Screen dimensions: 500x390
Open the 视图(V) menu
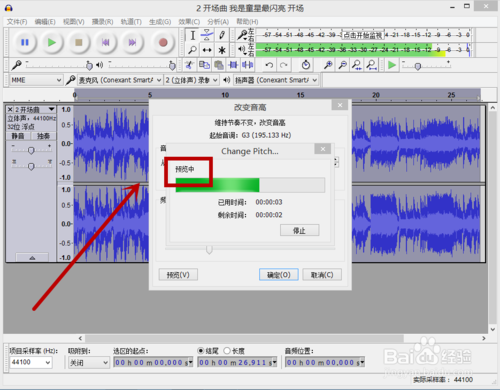[x=74, y=22]
